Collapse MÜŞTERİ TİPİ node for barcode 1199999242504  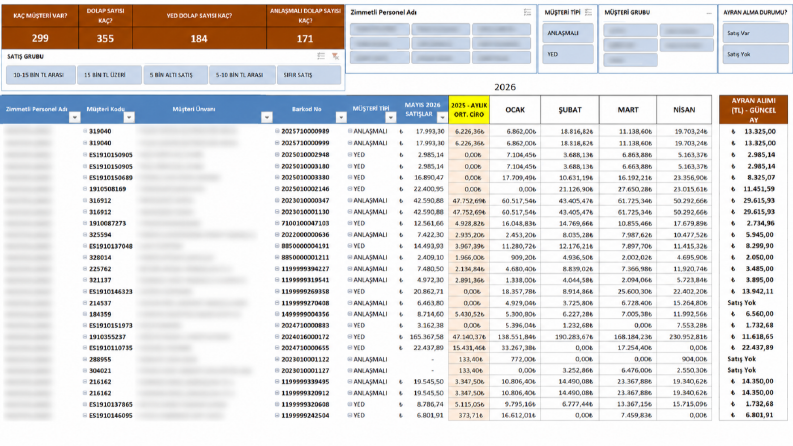[350, 415]
